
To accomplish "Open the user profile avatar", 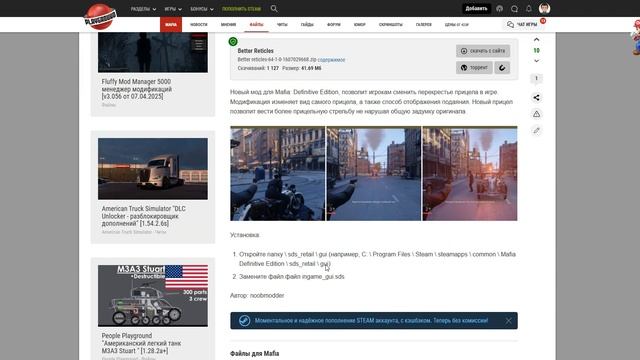I will (544, 8).
